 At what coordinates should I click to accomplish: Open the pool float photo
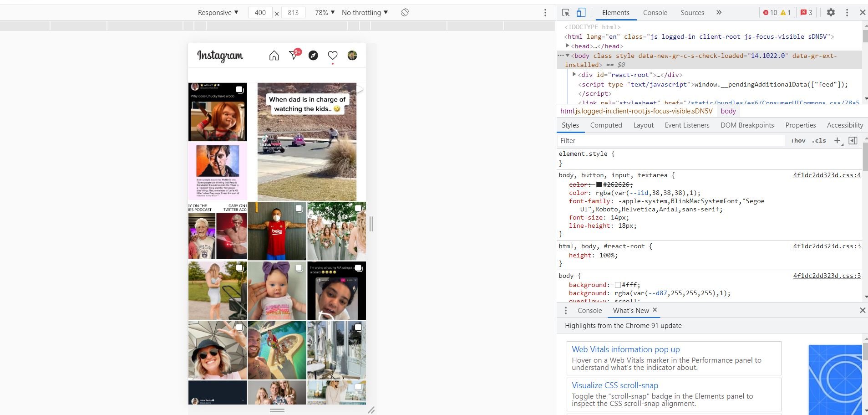click(x=277, y=350)
